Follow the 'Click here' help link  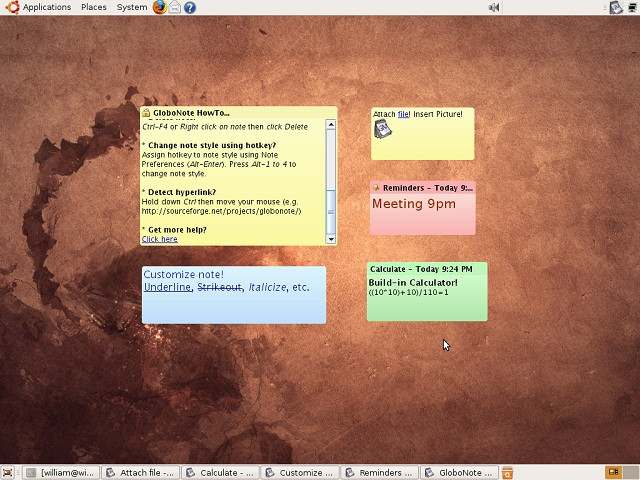[x=160, y=239]
